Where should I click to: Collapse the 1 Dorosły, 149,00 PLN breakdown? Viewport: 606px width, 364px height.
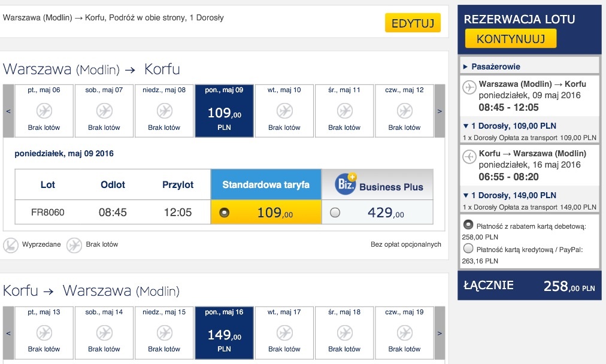510,196
